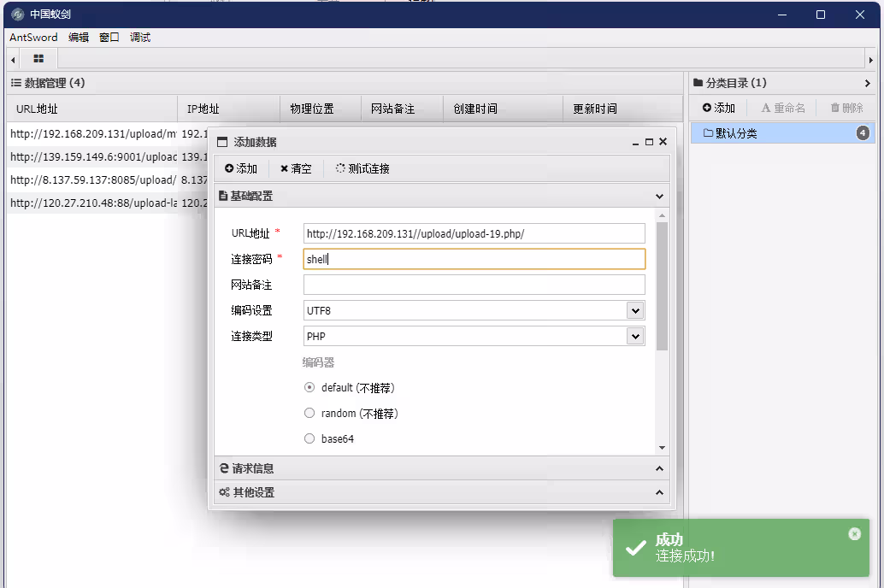Select the random (不推荐) encoder option
The height and width of the screenshot is (588, 884).
(309, 413)
